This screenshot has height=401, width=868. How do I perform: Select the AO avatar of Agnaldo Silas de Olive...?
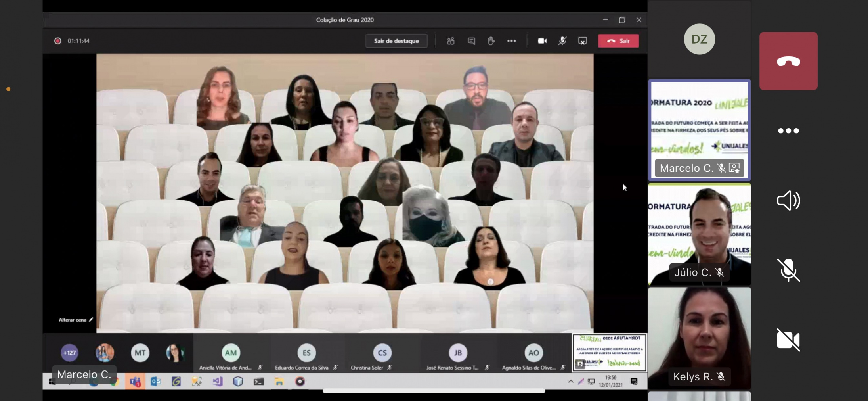click(533, 353)
